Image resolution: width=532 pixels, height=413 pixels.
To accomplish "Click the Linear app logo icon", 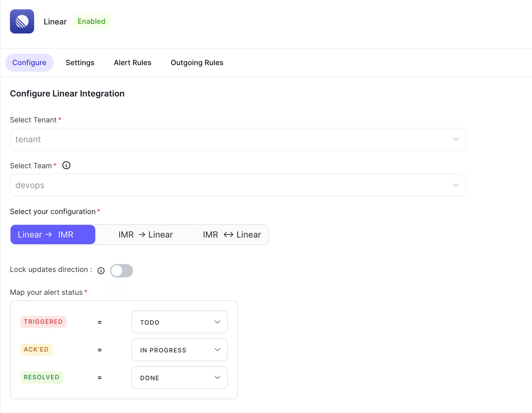I will [22, 21].
